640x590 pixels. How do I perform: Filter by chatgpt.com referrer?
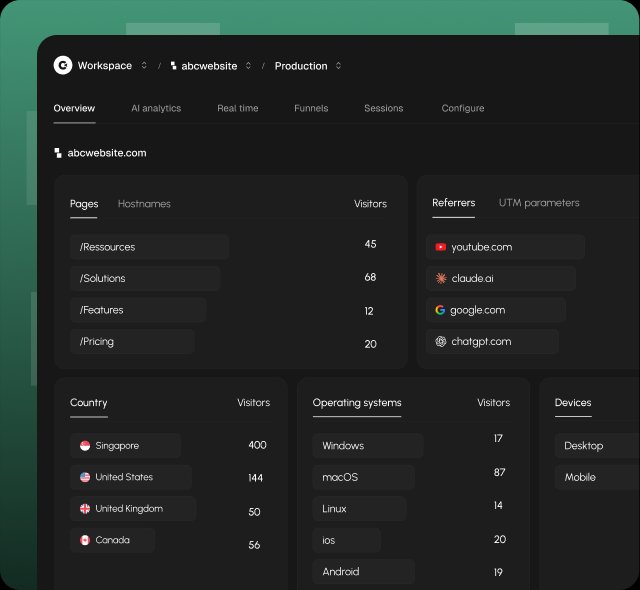pyautogui.click(x=492, y=342)
